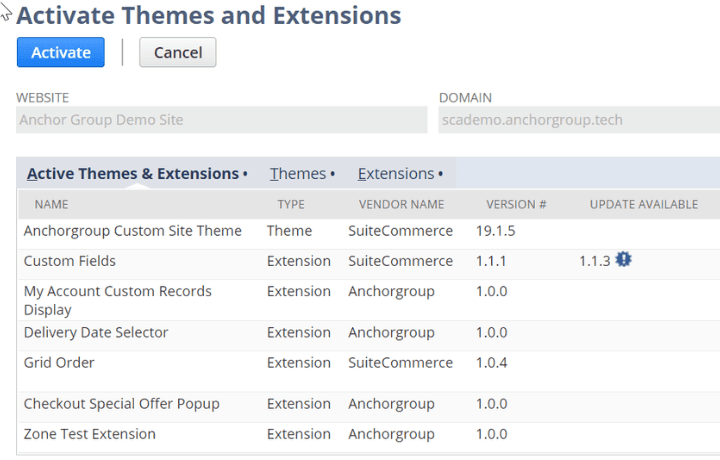Select the Custom Fields extension row
Viewport: 720px width, 460px height.
70,261
